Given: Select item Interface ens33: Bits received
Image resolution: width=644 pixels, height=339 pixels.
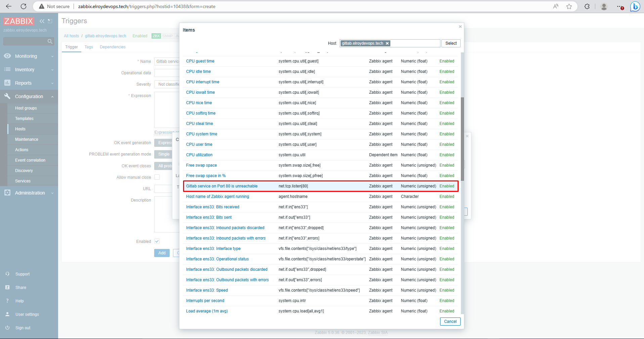Looking at the screenshot, I should 213,207.
